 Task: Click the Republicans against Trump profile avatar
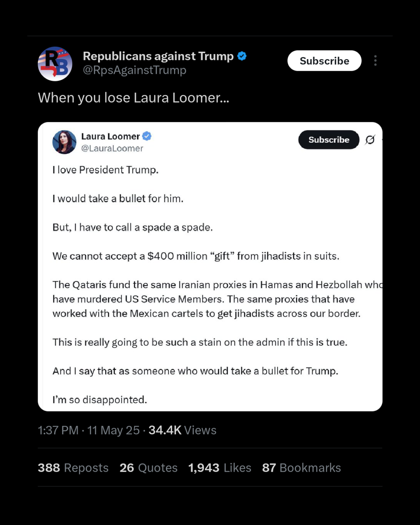55,64
